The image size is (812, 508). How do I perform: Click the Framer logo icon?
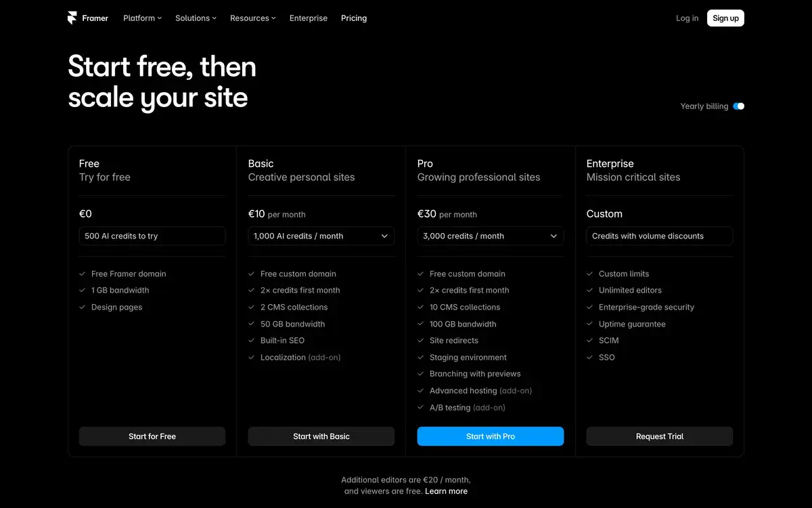point(72,18)
